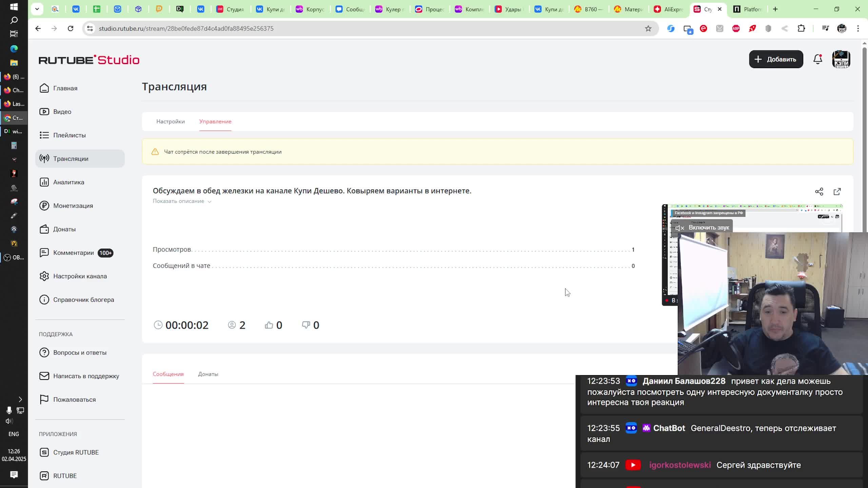Go to Донаты in sidebar
This screenshot has height=488, width=868.
click(64, 229)
